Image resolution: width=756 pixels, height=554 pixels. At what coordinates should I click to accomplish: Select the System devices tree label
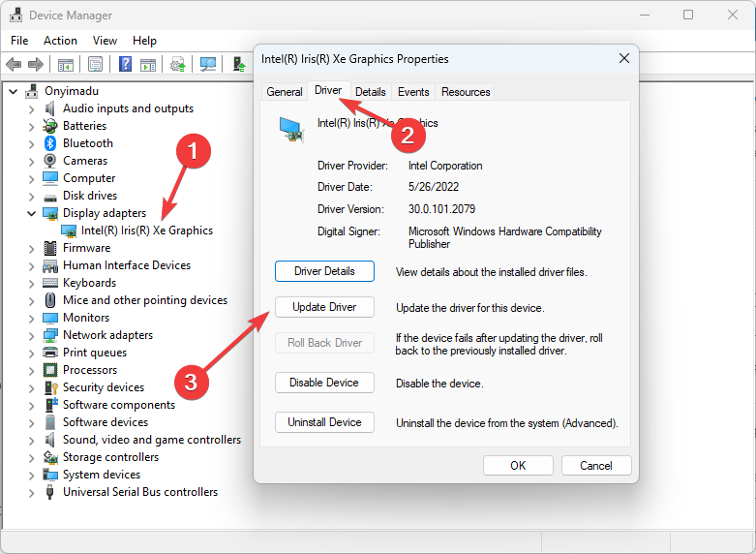[102, 475]
